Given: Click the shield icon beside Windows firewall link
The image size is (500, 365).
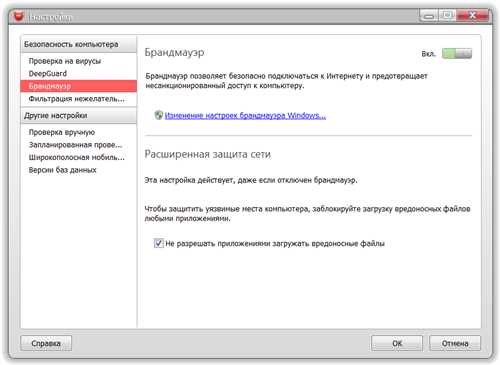Looking at the screenshot, I should pos(159,115).
